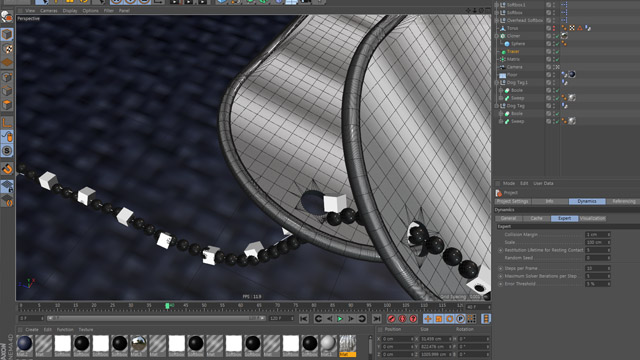Viewport: 640px width, 360px height.
Task: Open the Referencing tab
Action: point(623,201)
